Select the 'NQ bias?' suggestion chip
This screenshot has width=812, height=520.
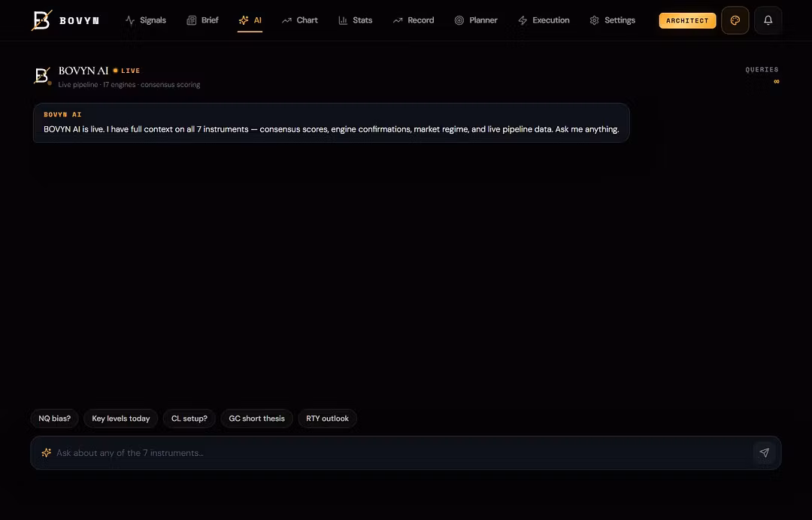pos(54,419)
